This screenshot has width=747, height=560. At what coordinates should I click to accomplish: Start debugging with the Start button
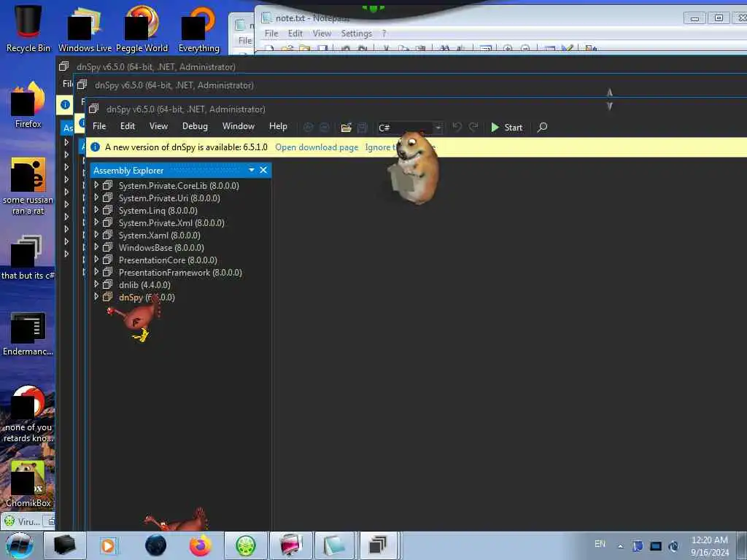click(x=506, y=127)
